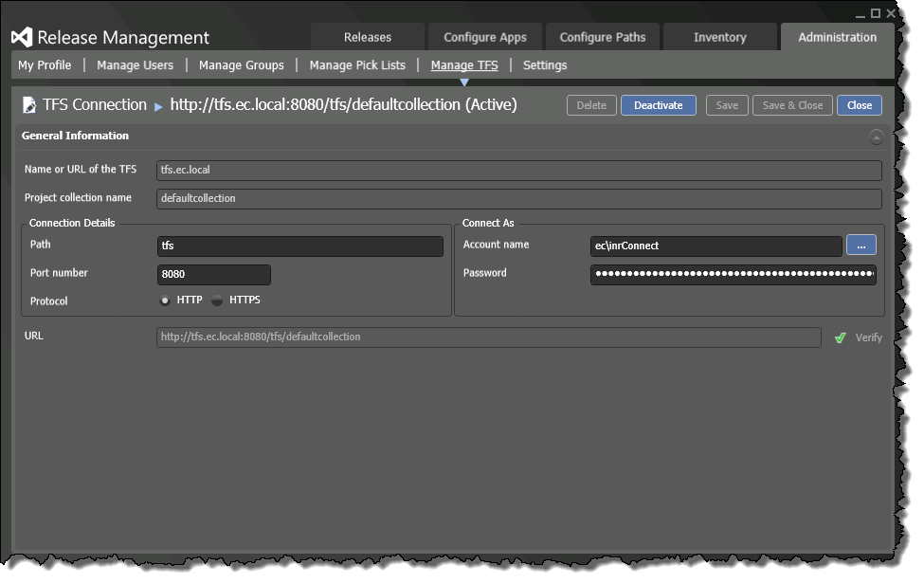Open Manage Pick Lists submenu

click(x=357, y=65)
